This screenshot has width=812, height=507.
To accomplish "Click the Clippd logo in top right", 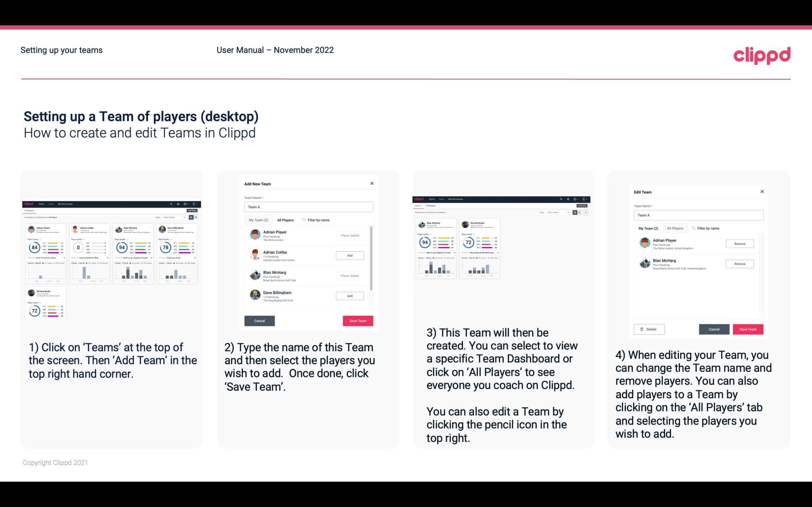I will click(762, 55).
